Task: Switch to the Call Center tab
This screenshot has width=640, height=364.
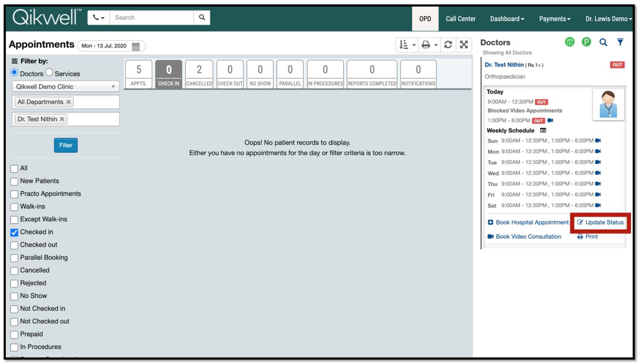Action: [460, 19]
